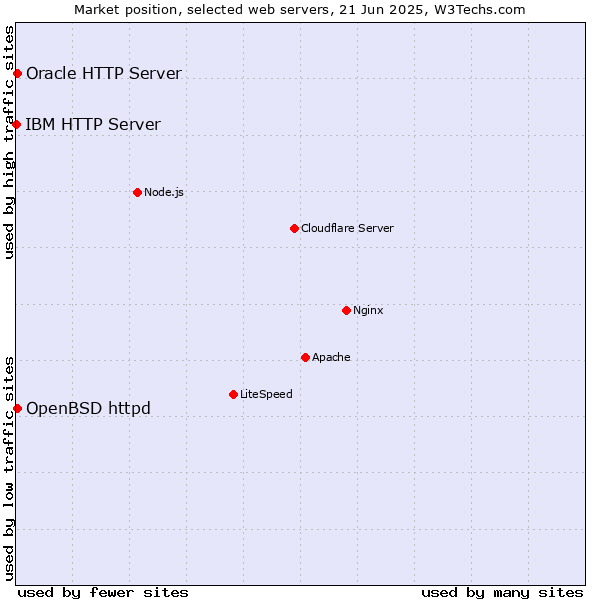The width and height of the screenshot is (600, 600).
Task: Click the Nginx red marker
Action: [346, 310]
